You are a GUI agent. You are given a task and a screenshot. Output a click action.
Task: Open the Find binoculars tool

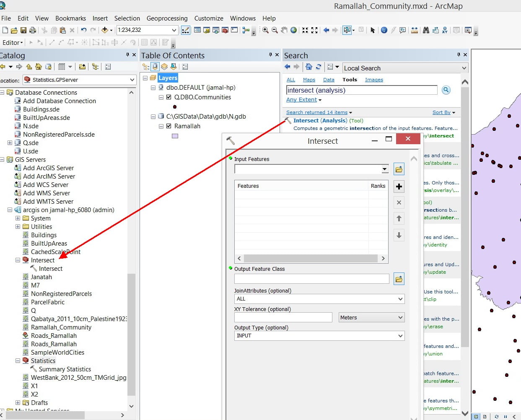tap(426, 30)
